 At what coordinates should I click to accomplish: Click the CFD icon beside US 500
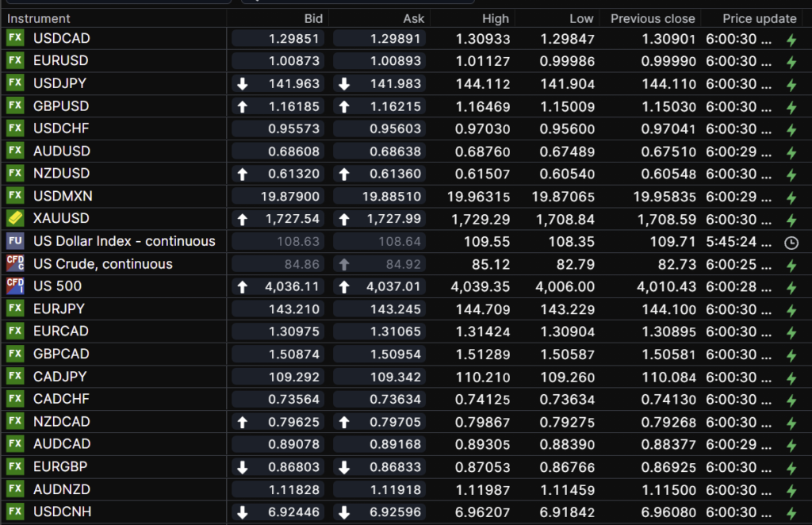tap(15, 285)
